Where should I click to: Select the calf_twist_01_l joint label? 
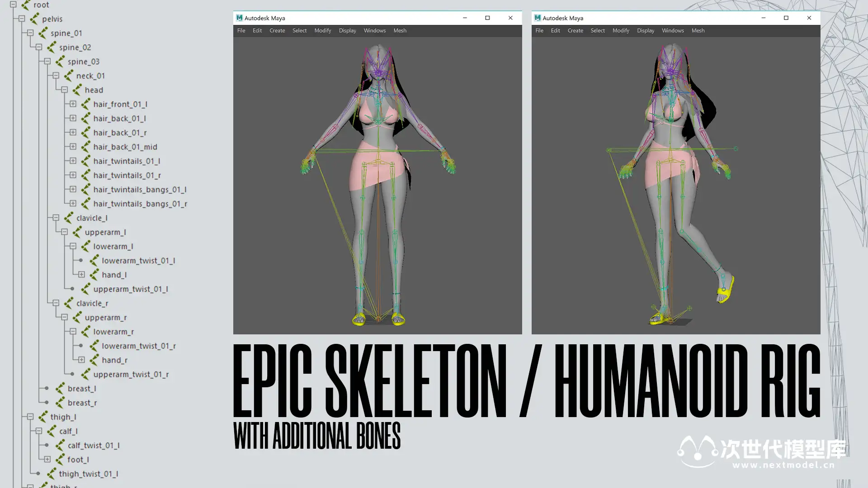coord(94,446)
